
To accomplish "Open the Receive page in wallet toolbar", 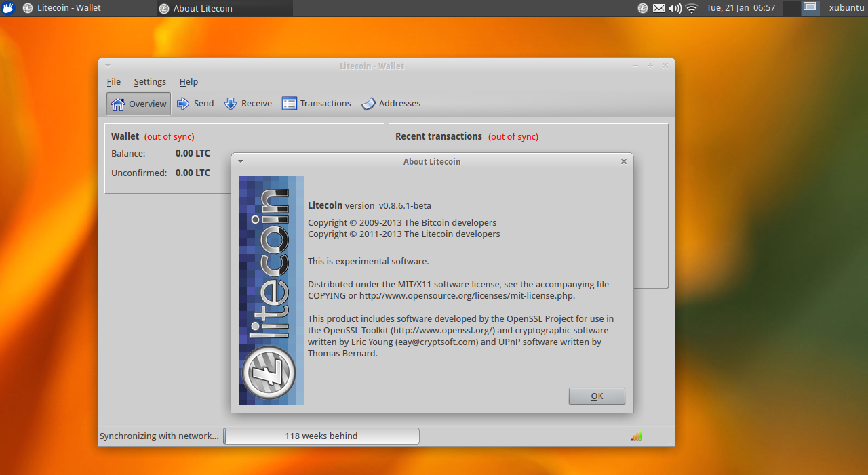I will point(248,104).
